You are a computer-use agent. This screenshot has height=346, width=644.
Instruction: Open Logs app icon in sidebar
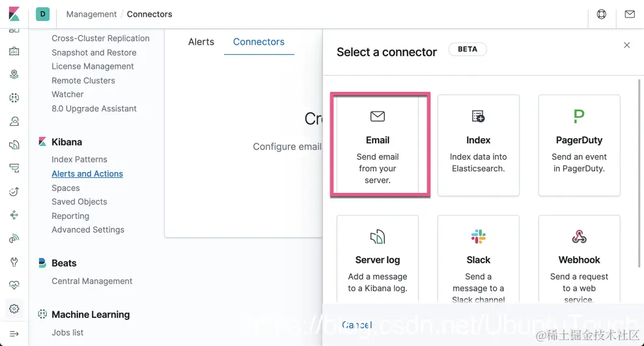click(x=14, y=145)
